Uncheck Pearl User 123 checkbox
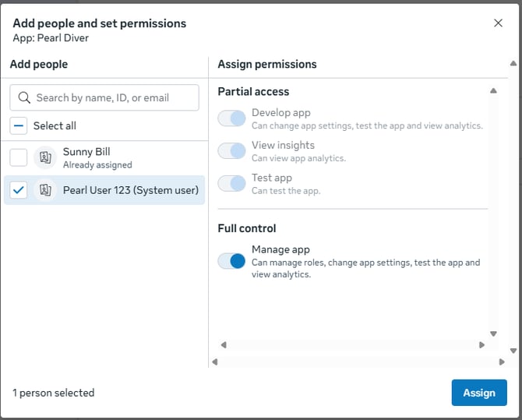 click(x=19, y=189)
